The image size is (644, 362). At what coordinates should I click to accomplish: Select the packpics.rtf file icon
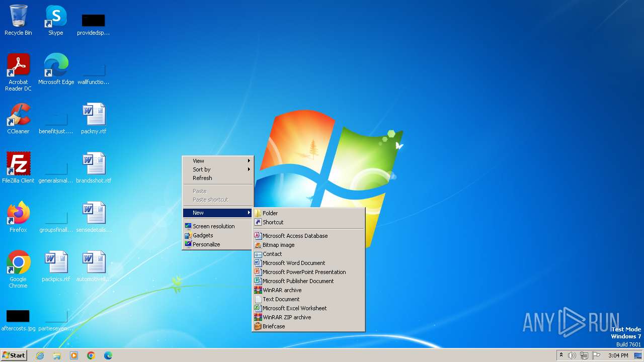pos(56,266)
